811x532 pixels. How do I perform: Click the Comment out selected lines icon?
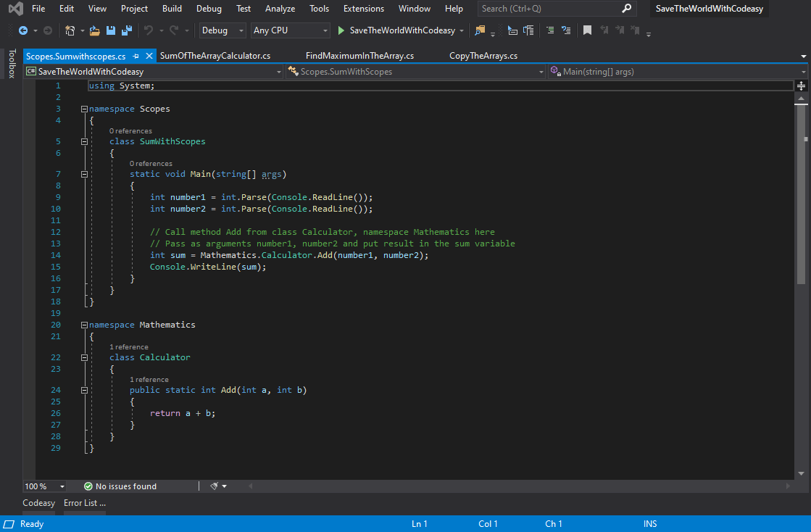(x=550, y=30)
